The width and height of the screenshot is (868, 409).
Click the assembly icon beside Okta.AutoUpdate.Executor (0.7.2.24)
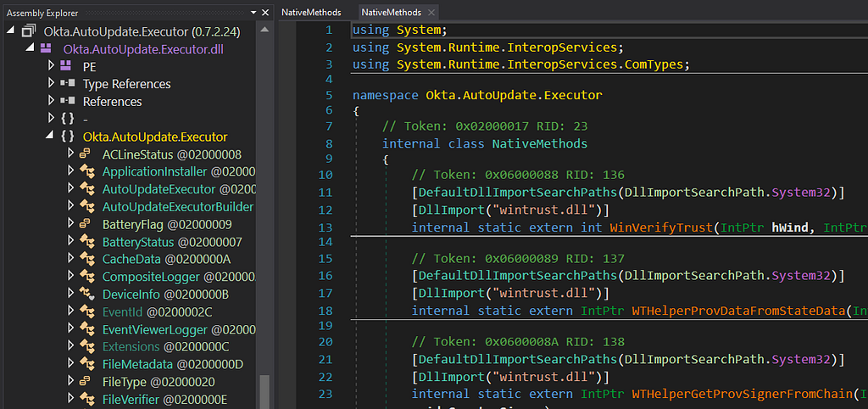coord(28,31)
